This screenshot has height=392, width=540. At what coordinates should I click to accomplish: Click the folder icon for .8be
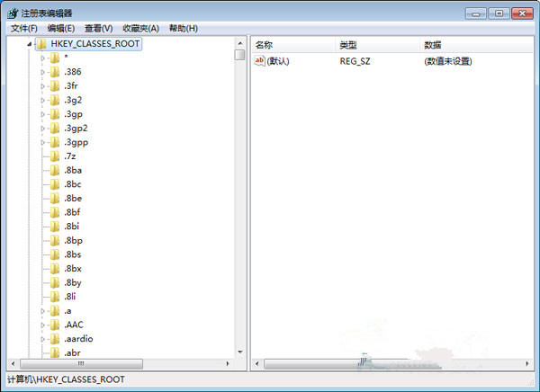coord(55,198)
